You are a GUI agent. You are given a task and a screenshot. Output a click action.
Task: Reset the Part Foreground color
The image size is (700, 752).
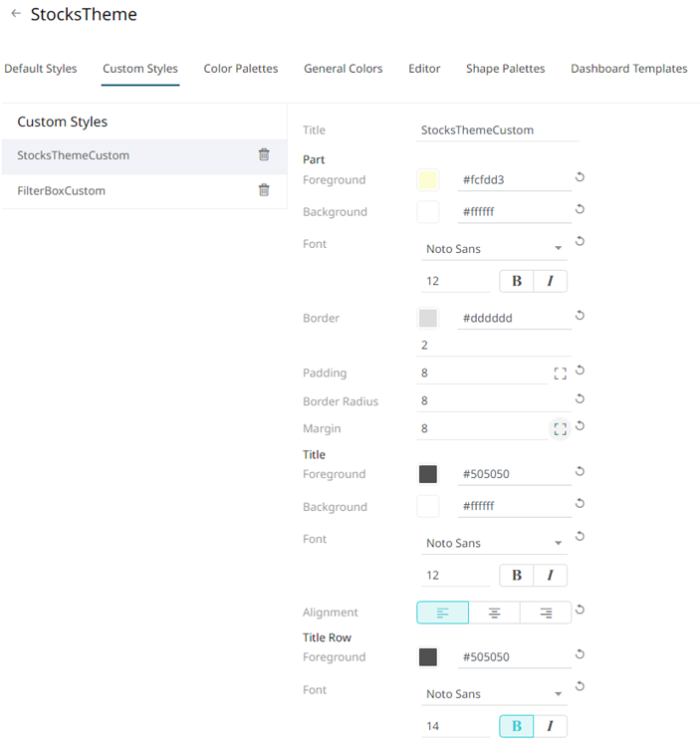click(x=580, y=177)
